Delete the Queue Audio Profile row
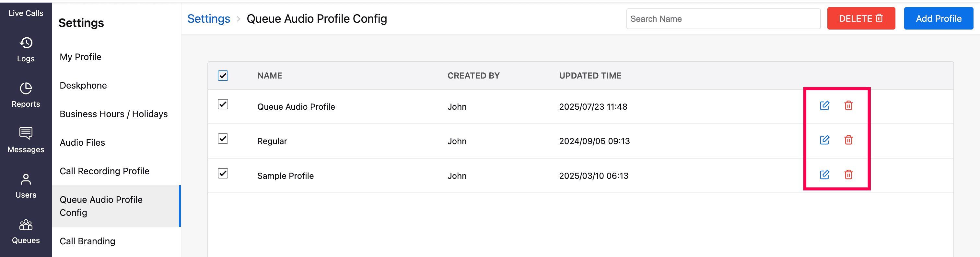 [x=848, y=105]
